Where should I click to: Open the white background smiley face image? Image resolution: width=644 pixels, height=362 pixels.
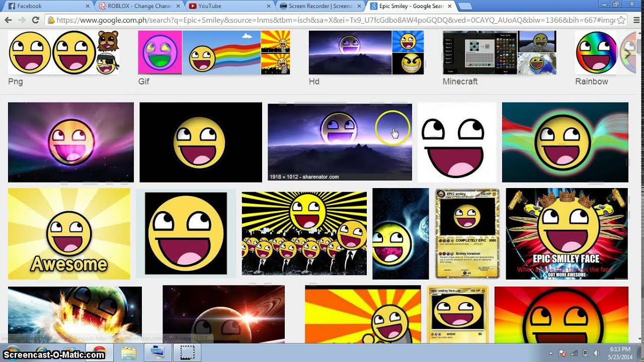pyautogui.click(x=457, y=142)
